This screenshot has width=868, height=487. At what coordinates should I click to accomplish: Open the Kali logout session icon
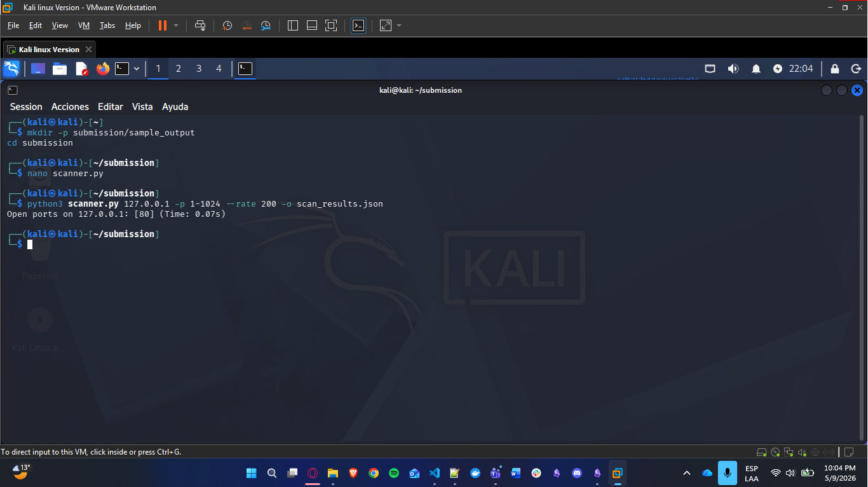(x=856, y=69)
